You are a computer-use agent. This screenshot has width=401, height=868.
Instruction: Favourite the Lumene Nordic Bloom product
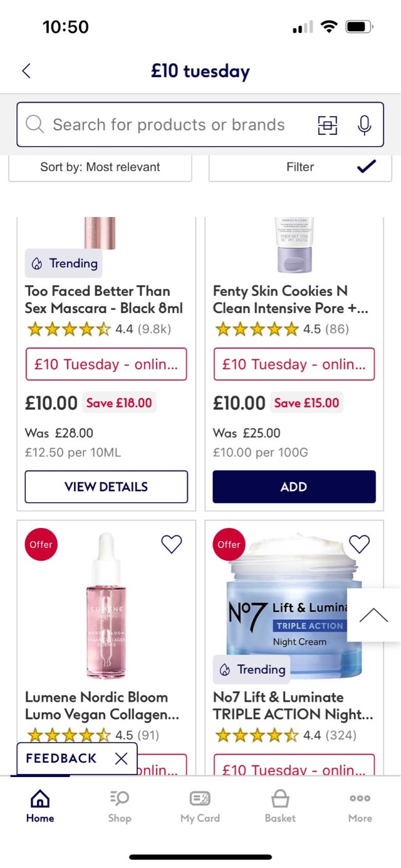coord(171,544)
